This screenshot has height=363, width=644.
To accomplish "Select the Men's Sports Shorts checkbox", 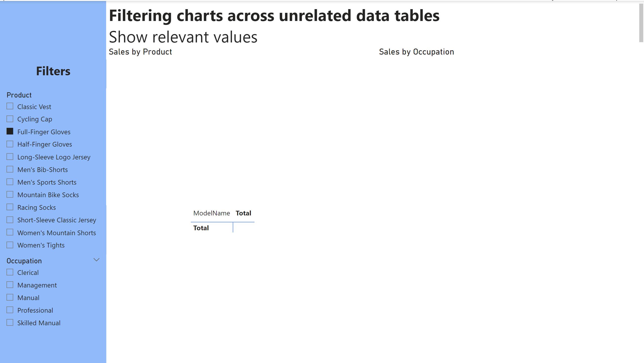I will click(x=10, y=182).
